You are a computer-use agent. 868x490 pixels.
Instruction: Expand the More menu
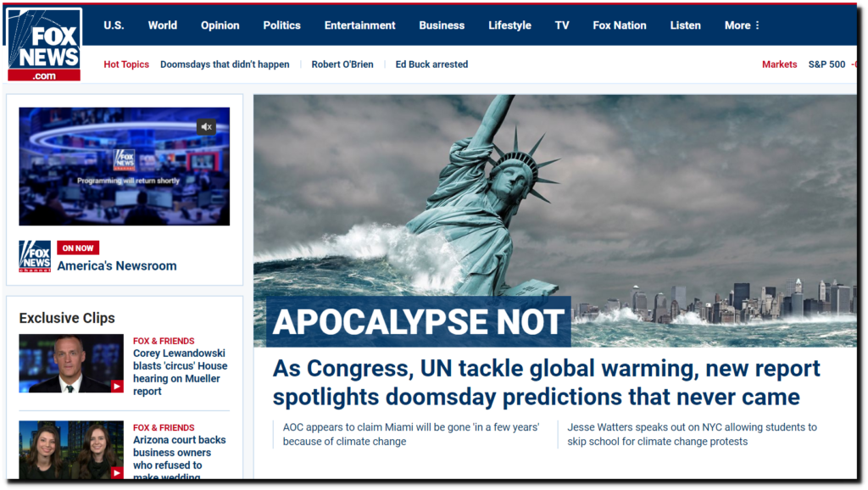[742, 25]
